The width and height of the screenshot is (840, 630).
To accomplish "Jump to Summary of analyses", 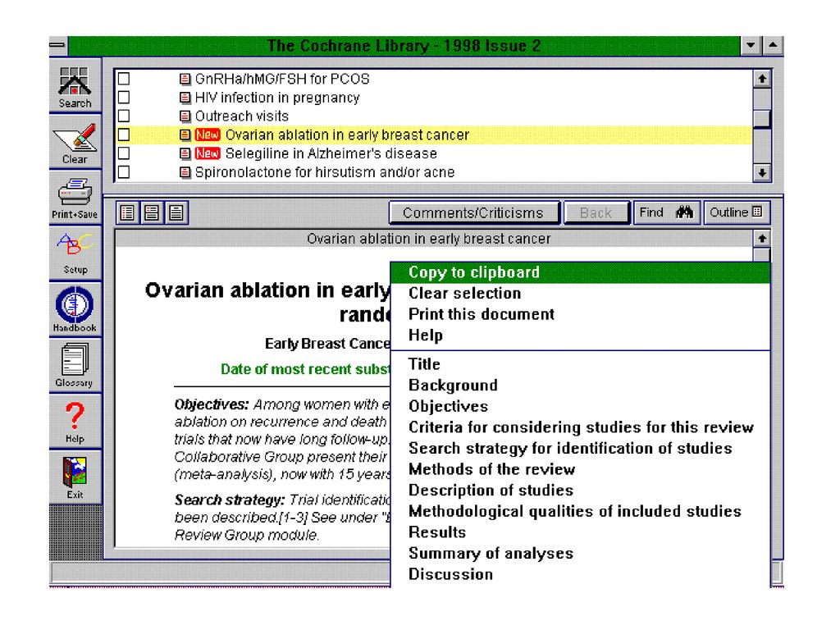I will pyautogui.click(x=580, y=553).
